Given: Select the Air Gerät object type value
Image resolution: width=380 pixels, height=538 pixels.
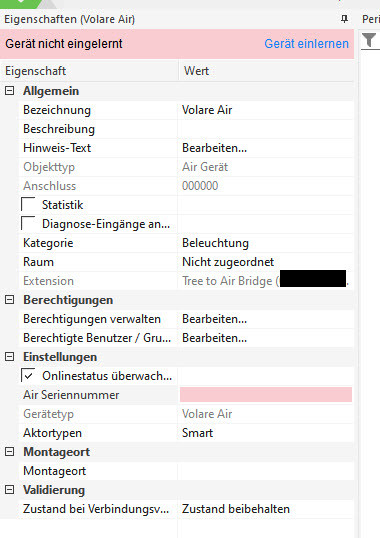Looking at the screenshot, I should pyautogui.click(x=205, y=167).
